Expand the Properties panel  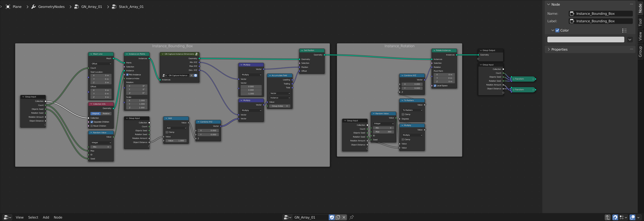(x=549, y=49)
